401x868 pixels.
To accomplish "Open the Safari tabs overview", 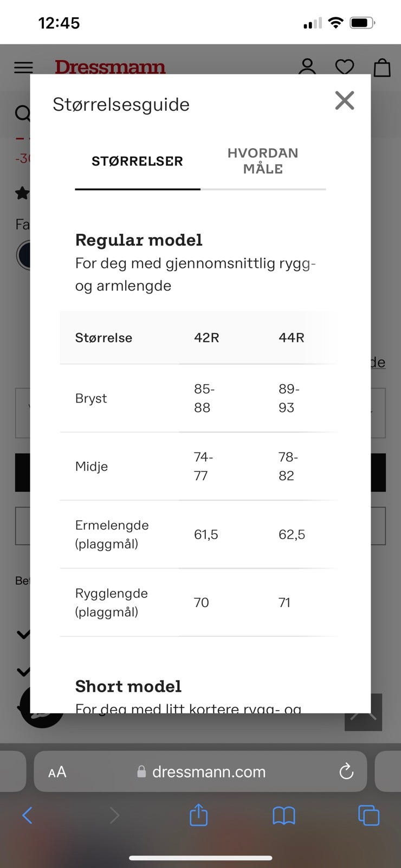I will [x=368, y=815].
